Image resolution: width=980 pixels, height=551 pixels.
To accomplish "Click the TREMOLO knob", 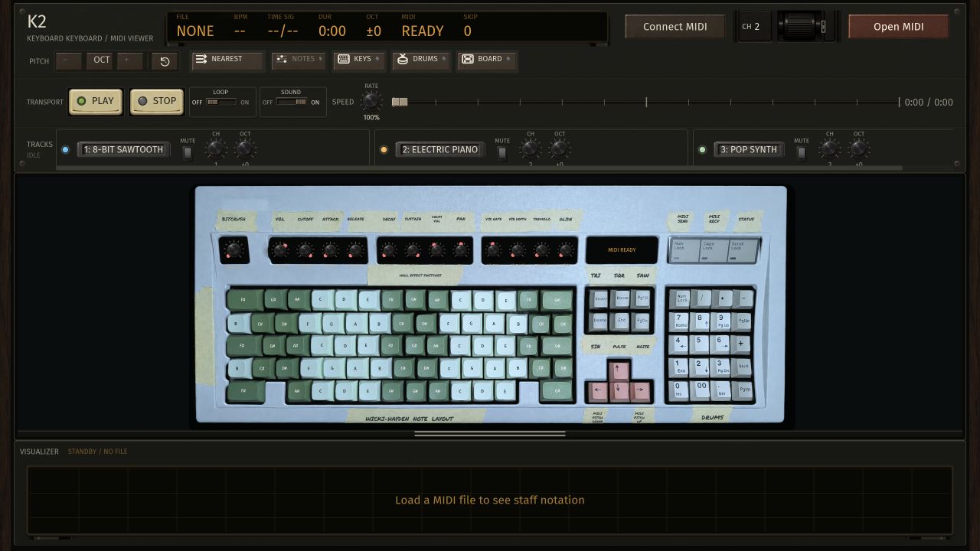I will [542, 249].
